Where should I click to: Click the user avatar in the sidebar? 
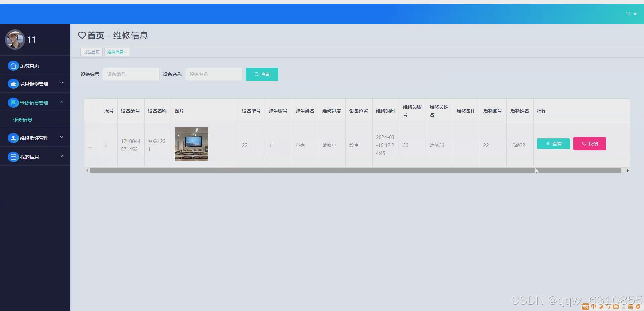point(15,40)
